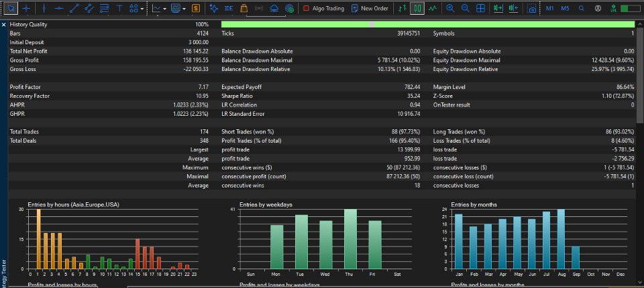Take a screenshot with camera icon

pyautogui.click(x=532, y=9)
